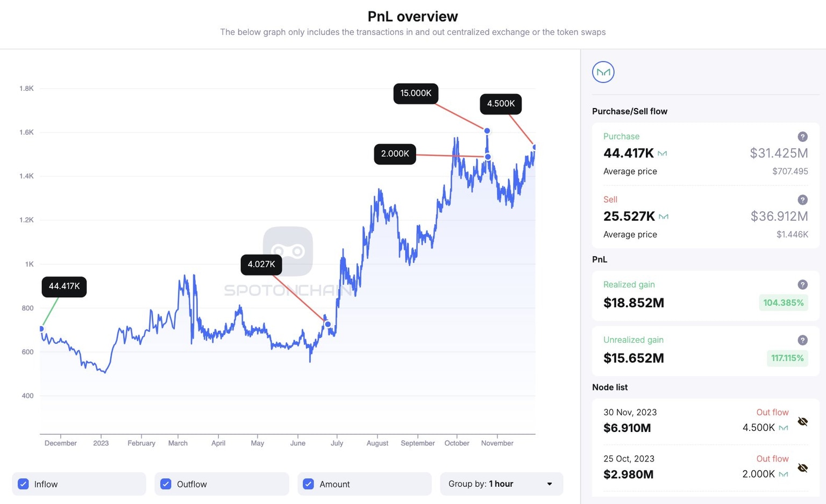
Task: Click the 15.000K outflow chart label
Action: click(x=416, y=93)
